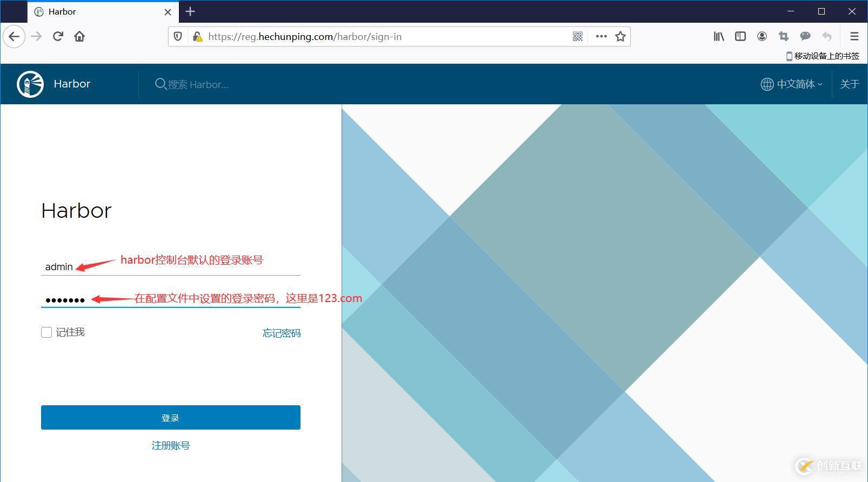Viewport: 868px width, 482px height.
Task: Open the 关于 menu item
Action: click(x=850, y=84)
